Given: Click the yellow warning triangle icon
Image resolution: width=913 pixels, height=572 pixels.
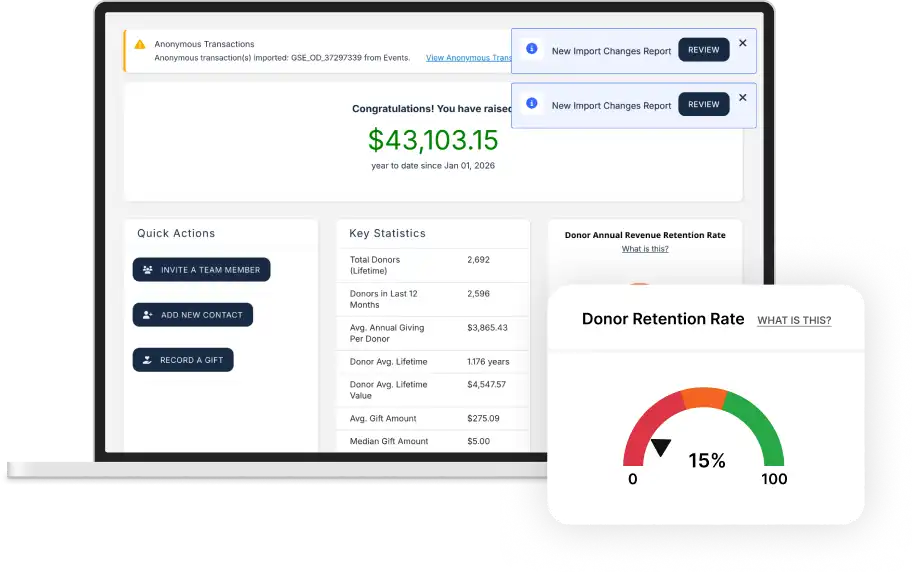Looking at the screenshot, I should [x=140, y=44].
